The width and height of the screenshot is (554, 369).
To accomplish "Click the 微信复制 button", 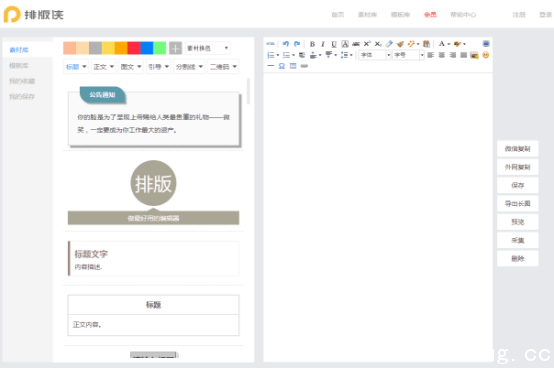I will (518, 149).
